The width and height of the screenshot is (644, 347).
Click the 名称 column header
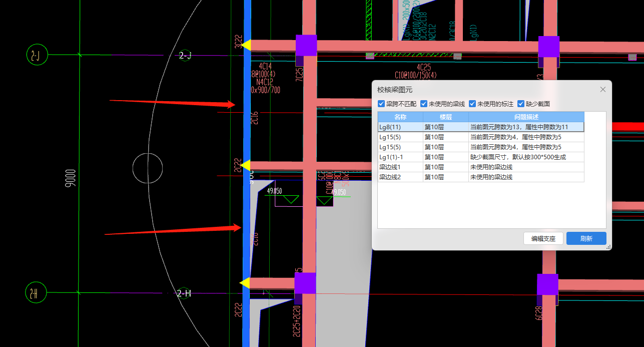400,117
